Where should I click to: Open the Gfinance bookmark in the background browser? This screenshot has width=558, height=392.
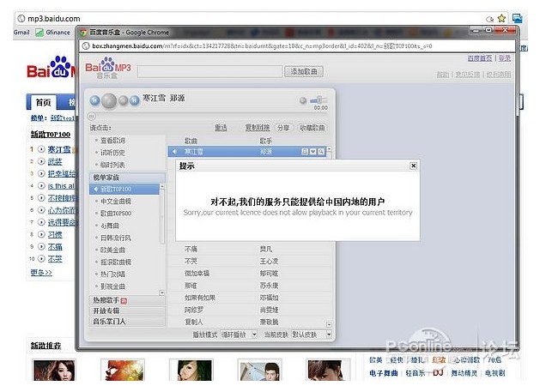tap(53, 33)
